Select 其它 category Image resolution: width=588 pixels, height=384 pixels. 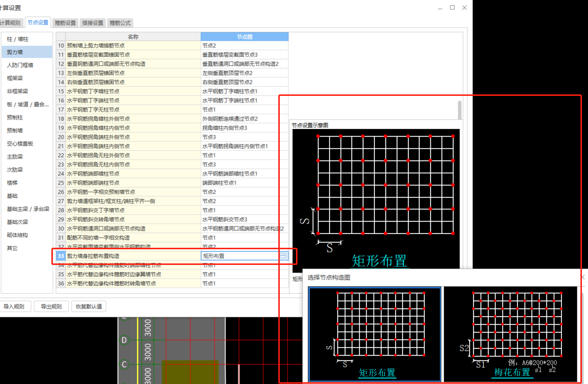click(x=27, y=248)
